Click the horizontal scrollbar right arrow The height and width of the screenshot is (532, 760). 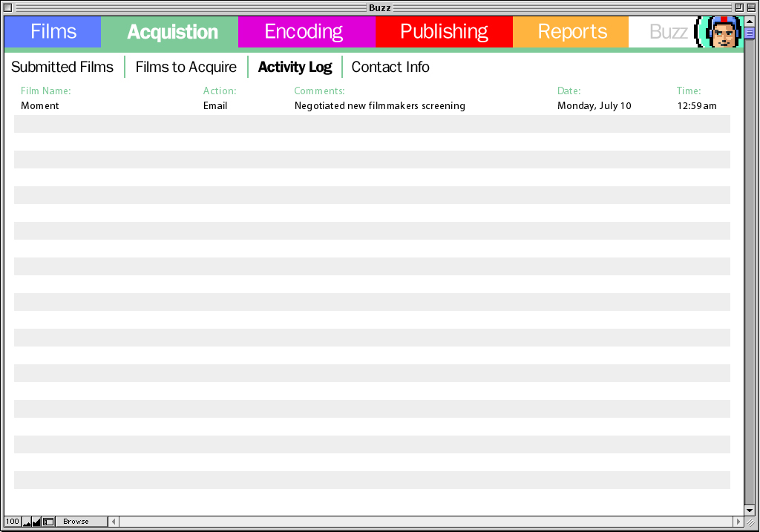coord(738,522)
